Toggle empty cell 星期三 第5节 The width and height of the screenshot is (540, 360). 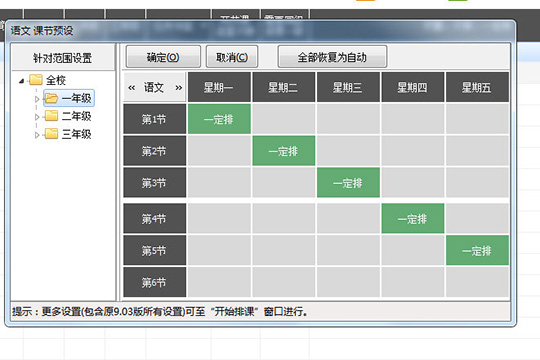(348, 250)
